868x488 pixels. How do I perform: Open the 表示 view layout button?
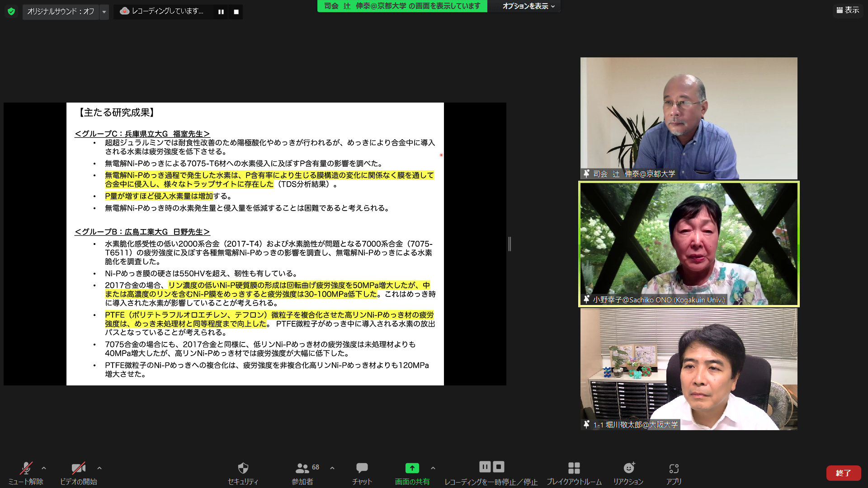point(848,10)
